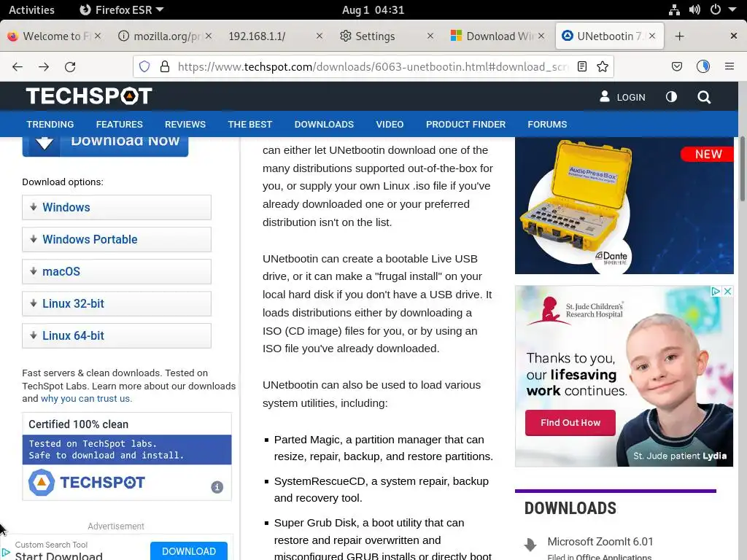The height and width of the screenshot is (560, 747).
Task: Choose the macOS download option
Action: click(117, 271)
